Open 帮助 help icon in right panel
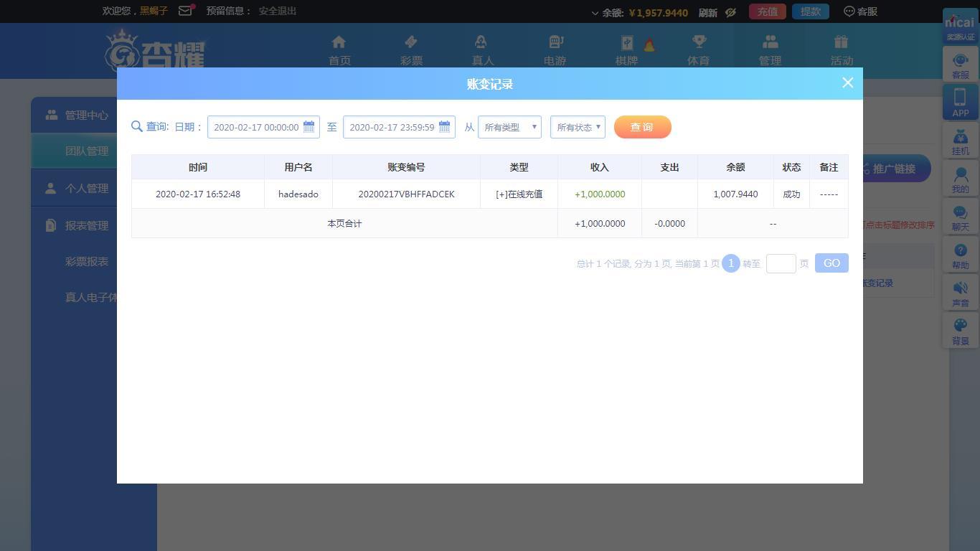This screenshot has width=980, height=551. coord(960,255)
